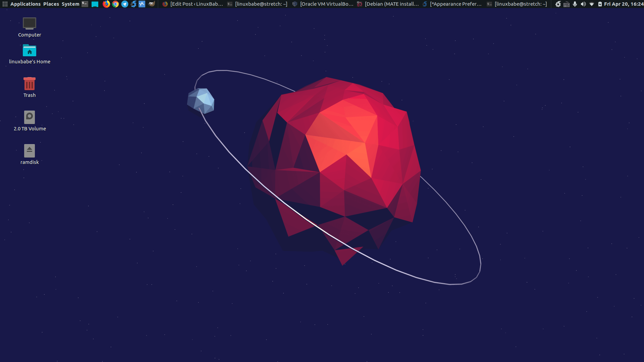Open the Wi-Fi network indicator

point(592,4)
